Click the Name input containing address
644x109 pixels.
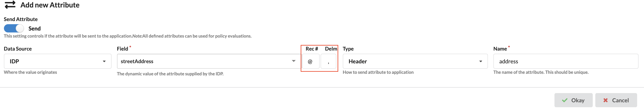565,61
